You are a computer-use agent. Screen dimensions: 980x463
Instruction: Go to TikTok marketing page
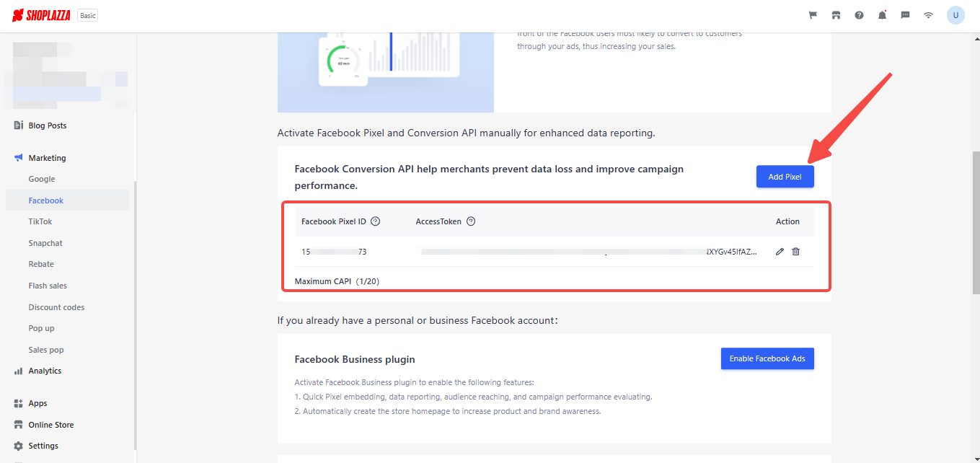[40, 221]
